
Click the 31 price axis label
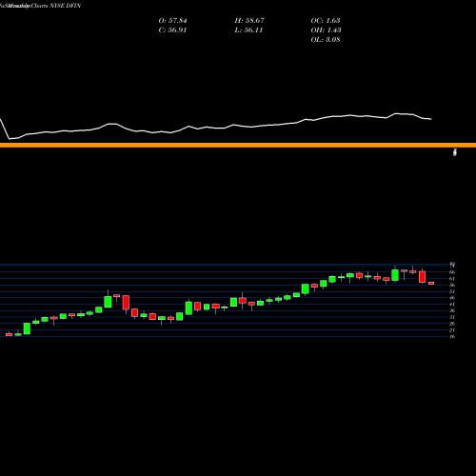click(452, 317)
